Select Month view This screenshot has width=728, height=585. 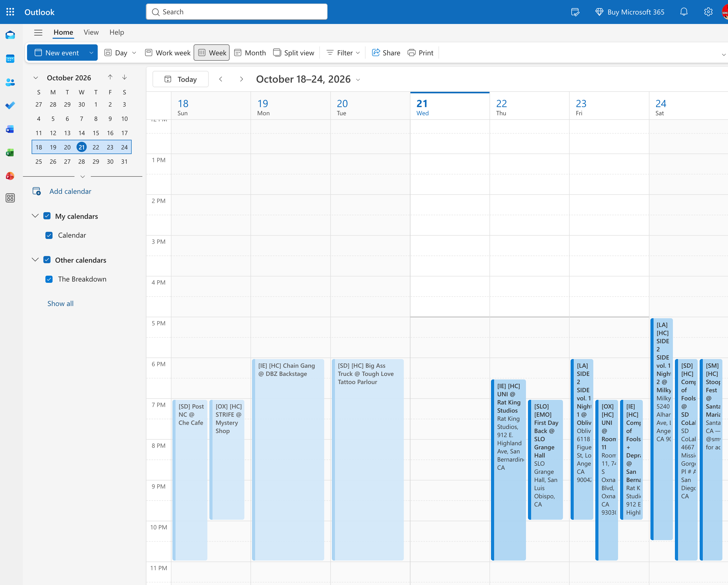point(250,53)
